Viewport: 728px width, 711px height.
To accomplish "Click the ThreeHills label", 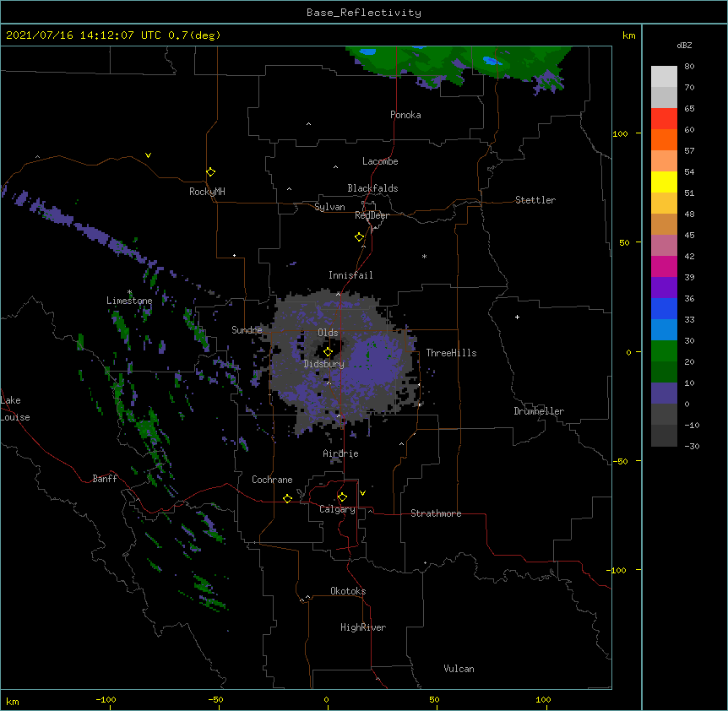I will click(x=451, y=353).
